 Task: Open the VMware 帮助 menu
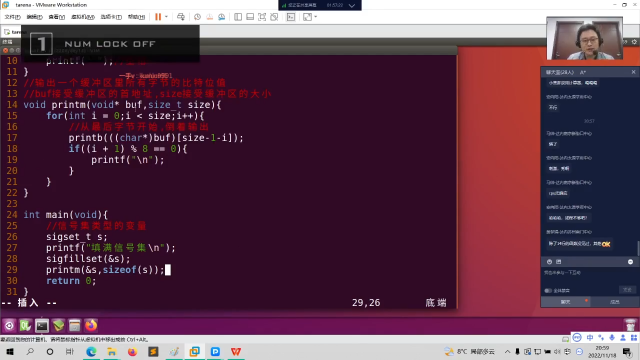click(x=136, y=17)
